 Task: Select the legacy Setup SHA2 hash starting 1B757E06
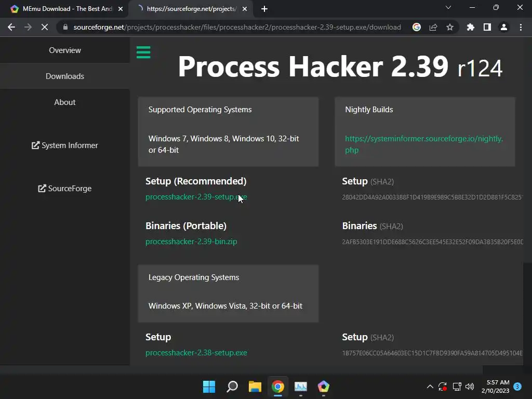pos(432,353)
